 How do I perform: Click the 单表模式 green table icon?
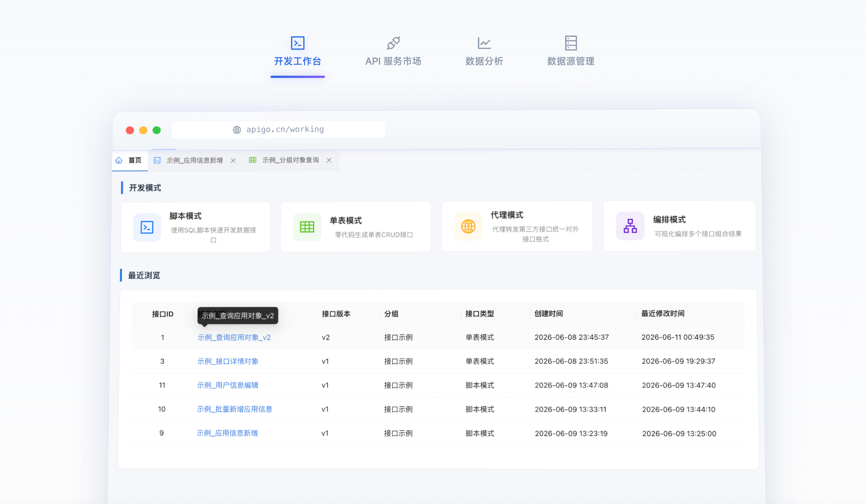point(307,227)
